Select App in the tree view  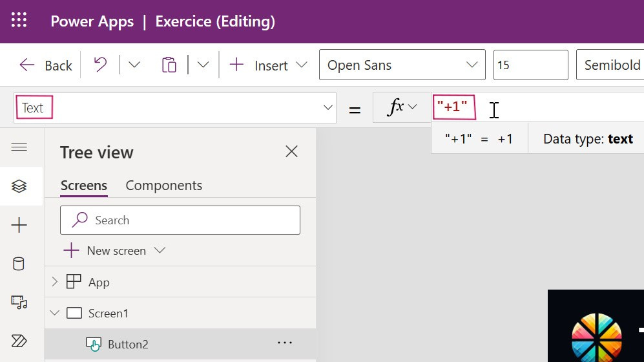click(99, 282)
